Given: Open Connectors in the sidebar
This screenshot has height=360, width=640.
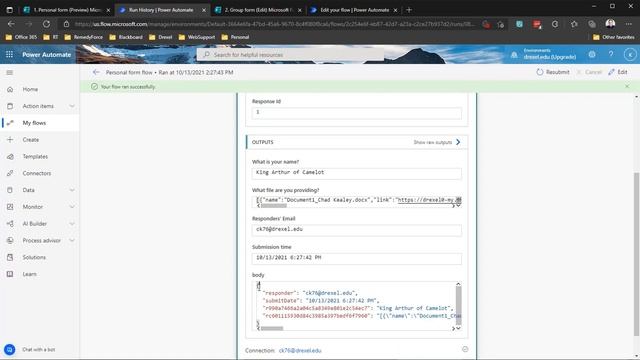Looking at the screenshot, I should coord(37,173).
